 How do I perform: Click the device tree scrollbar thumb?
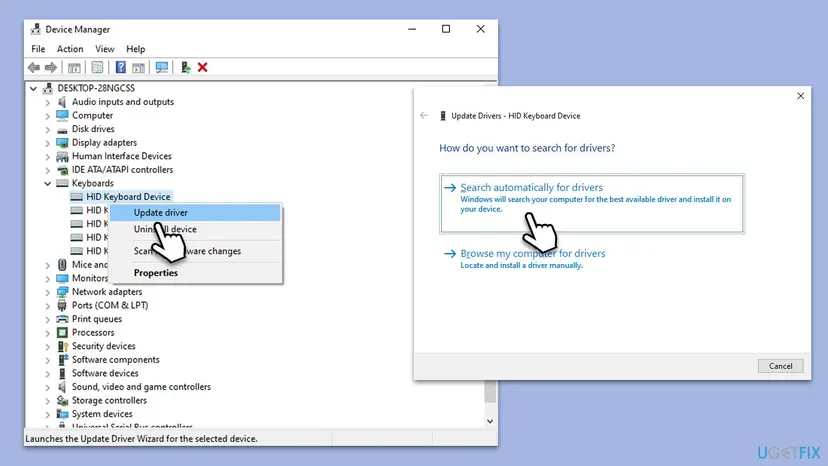tap(490, 390)
